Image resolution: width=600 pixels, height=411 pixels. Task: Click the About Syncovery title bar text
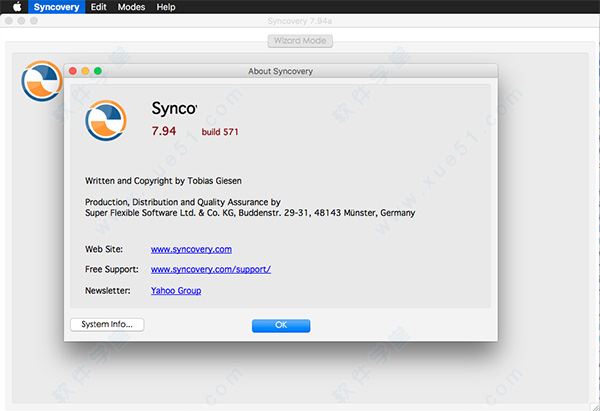point(280,71)
